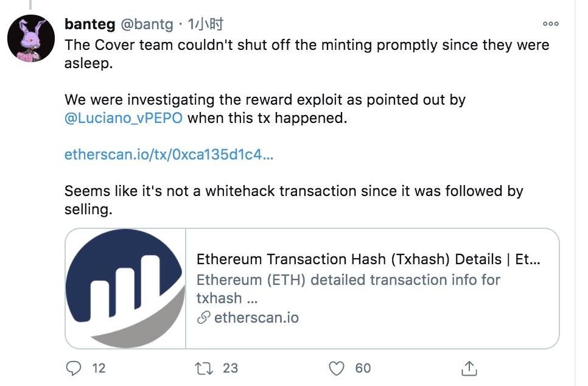
Task: View the 60 likes count
Action: coord(363,368)
